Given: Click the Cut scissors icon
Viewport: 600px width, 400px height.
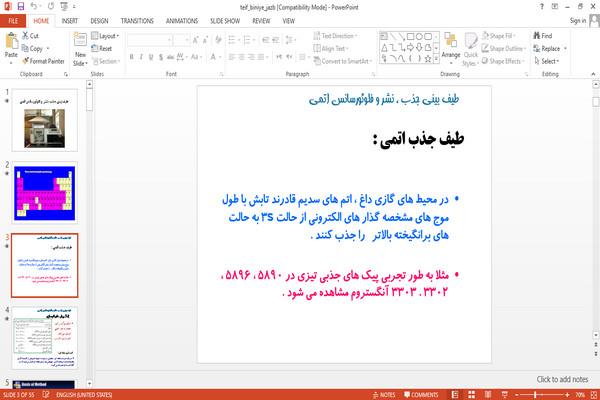Looking at the screenshot, I should [26, 36].
